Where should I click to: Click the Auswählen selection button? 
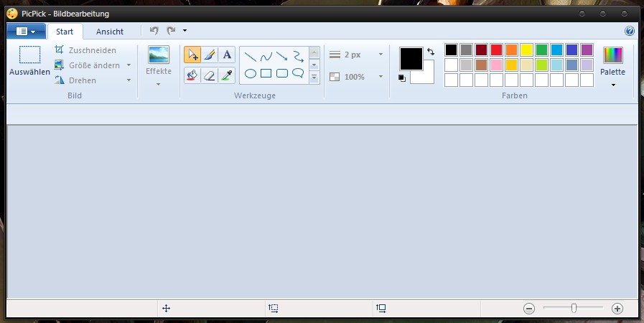[29, 61]
